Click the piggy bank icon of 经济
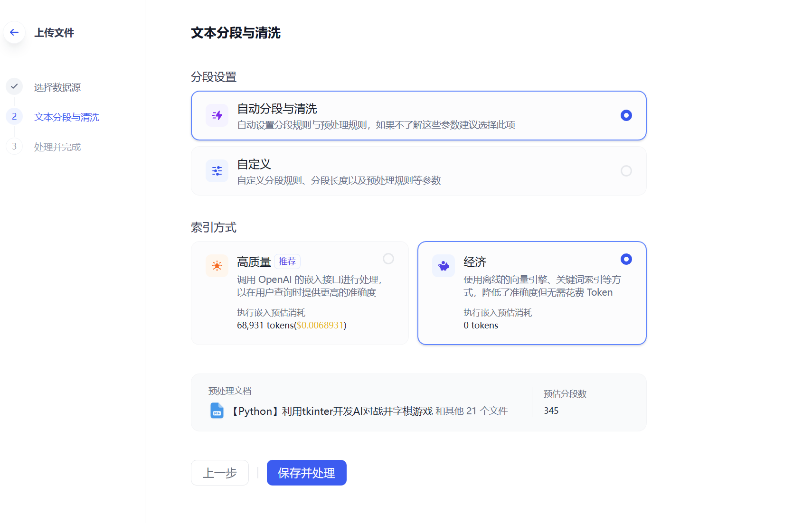 point(444,265)
